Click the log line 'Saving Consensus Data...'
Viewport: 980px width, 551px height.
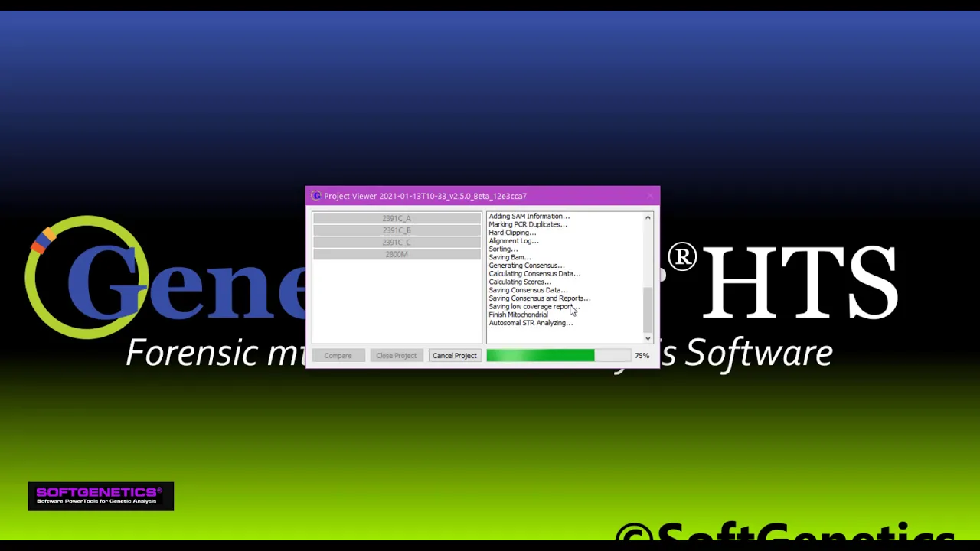(x=528, y=290)
